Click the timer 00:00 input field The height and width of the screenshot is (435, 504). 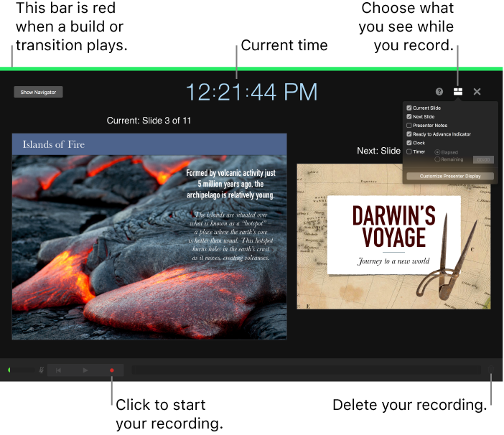pos(483,159)
